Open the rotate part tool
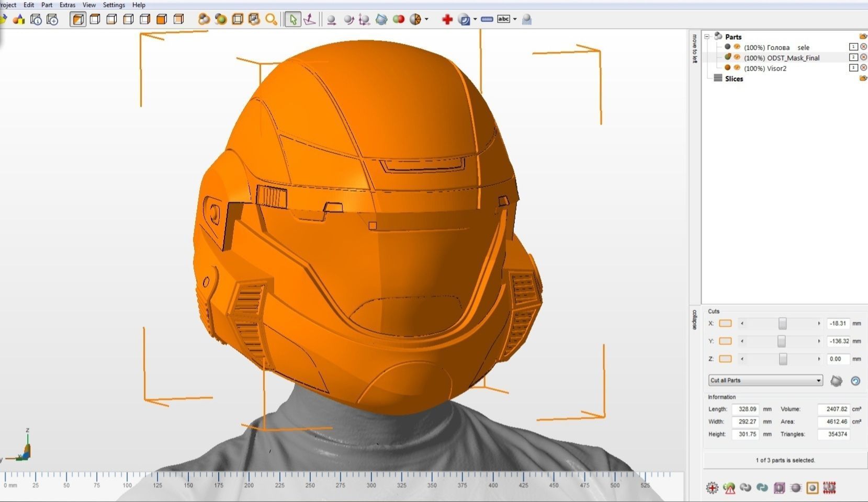 coord(348,20)
